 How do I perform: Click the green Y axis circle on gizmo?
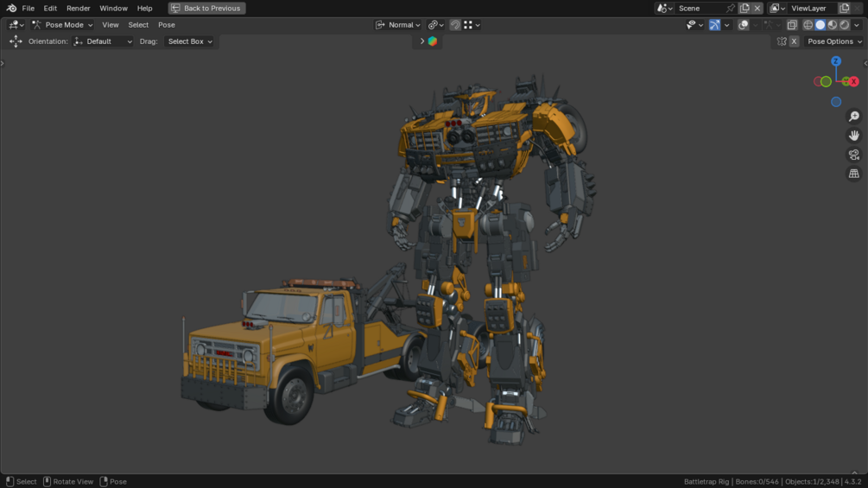click(826, 82)
